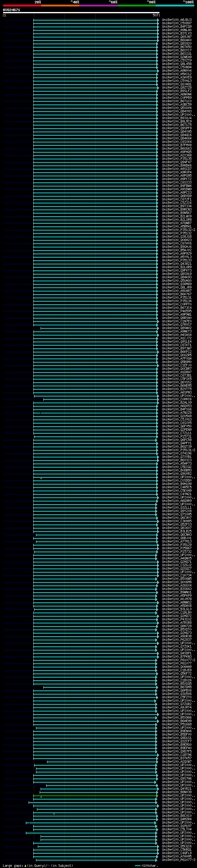Click hit label UniRef100_B0DBM3
This screenshot has height=868, width=197.
177,470
